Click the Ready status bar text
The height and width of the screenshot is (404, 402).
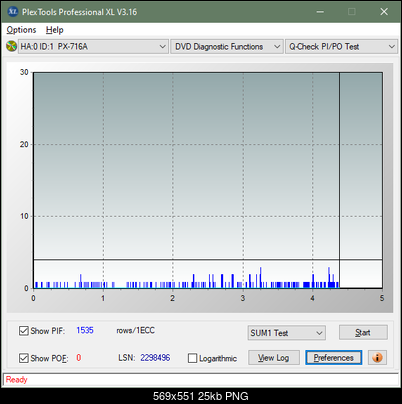coord(16,379)
